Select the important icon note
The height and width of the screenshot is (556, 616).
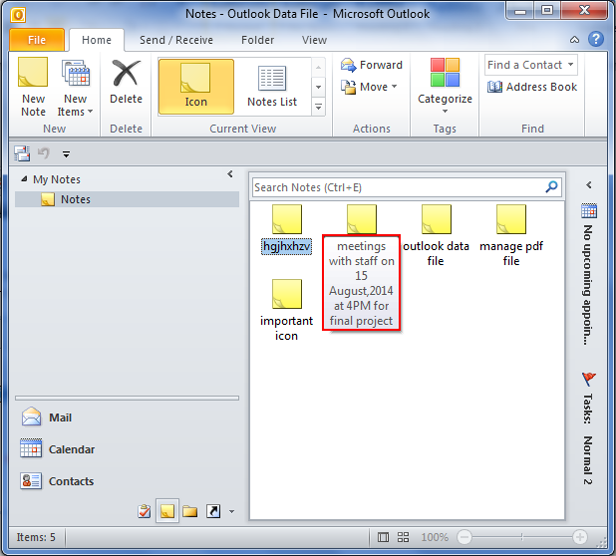pyautogui.click(x=286, y=310)
